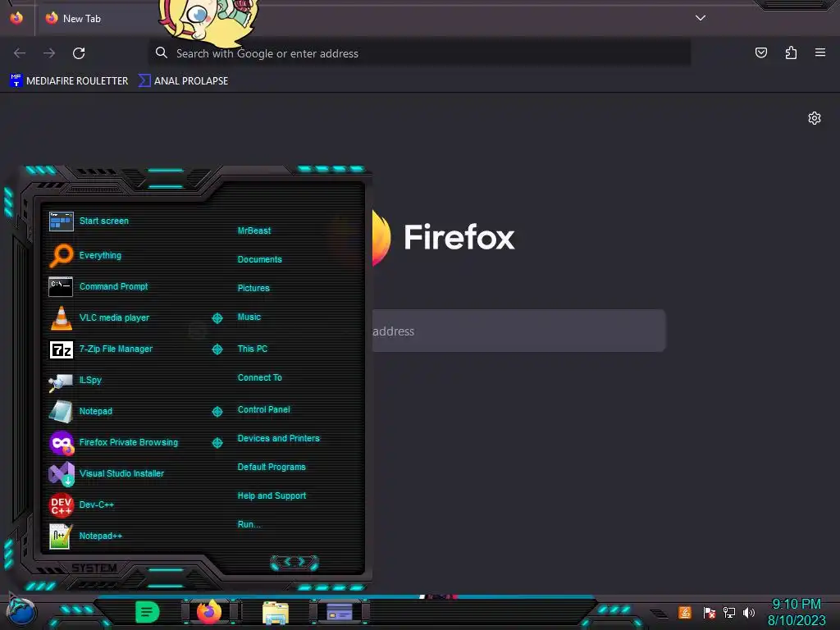840x630 pixels.
Task: Open list all tabs dropdown
Action: 701,18
